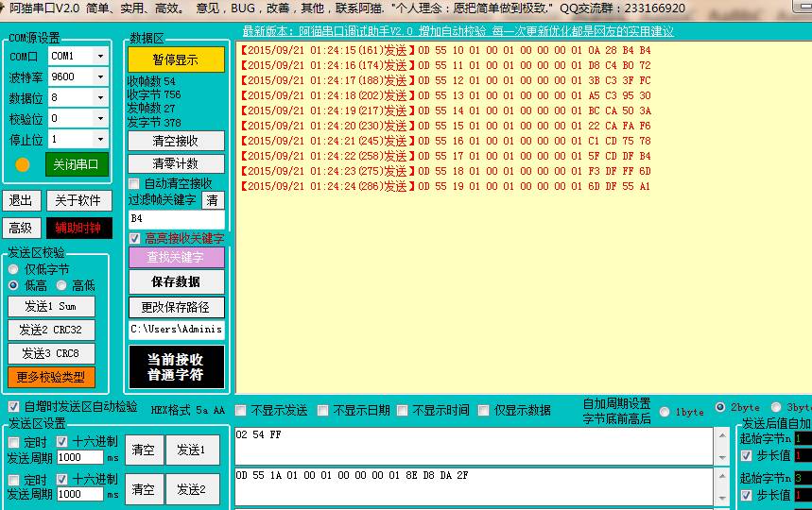Click the 发送1 send button

pyautogui.click(x=192, y=450)
